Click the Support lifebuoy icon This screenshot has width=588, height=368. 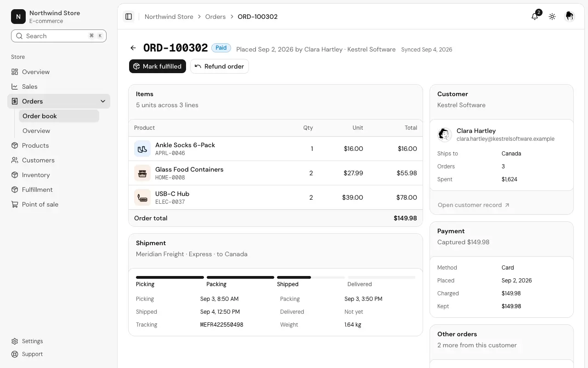click(15, 354)
